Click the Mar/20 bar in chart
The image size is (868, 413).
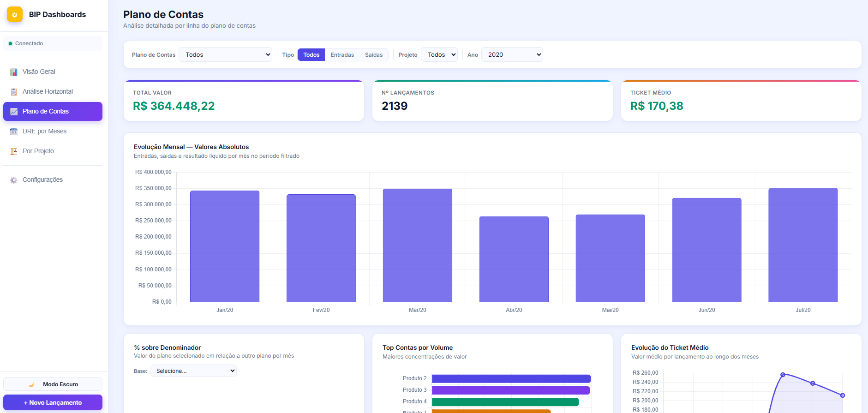pos(418,245)
